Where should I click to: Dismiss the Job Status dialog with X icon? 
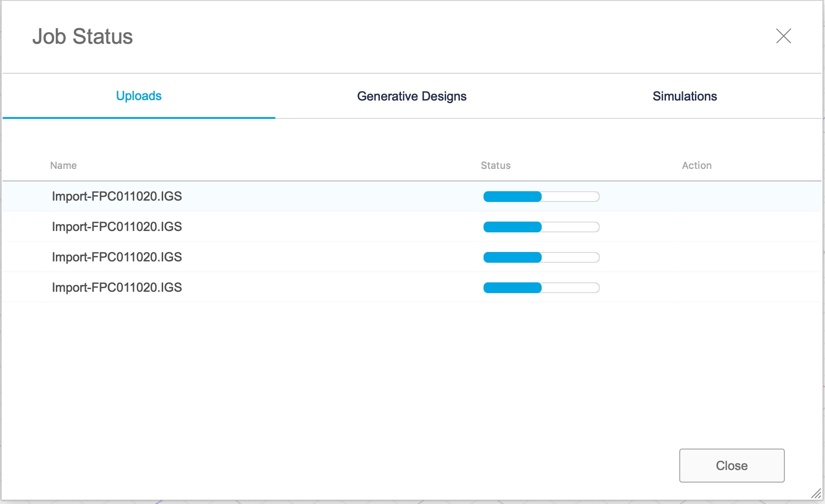(x=783, y=36)
